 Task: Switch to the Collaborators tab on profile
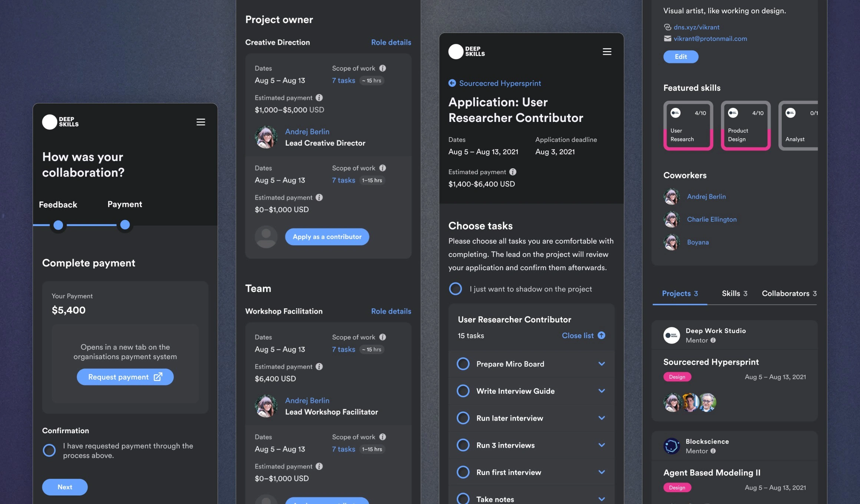(789, 294)
